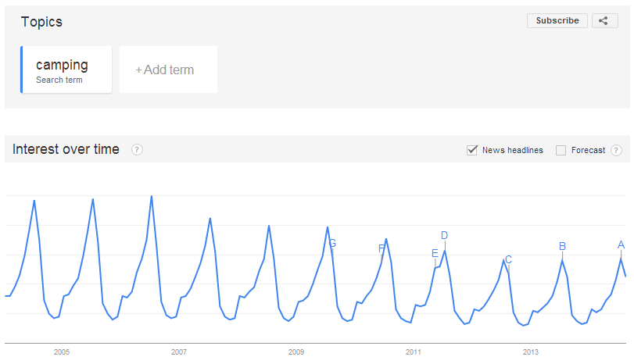The height and width of the screenshot is (364, 634).
Task: Open news headline marker E
Action: [435, 253]
